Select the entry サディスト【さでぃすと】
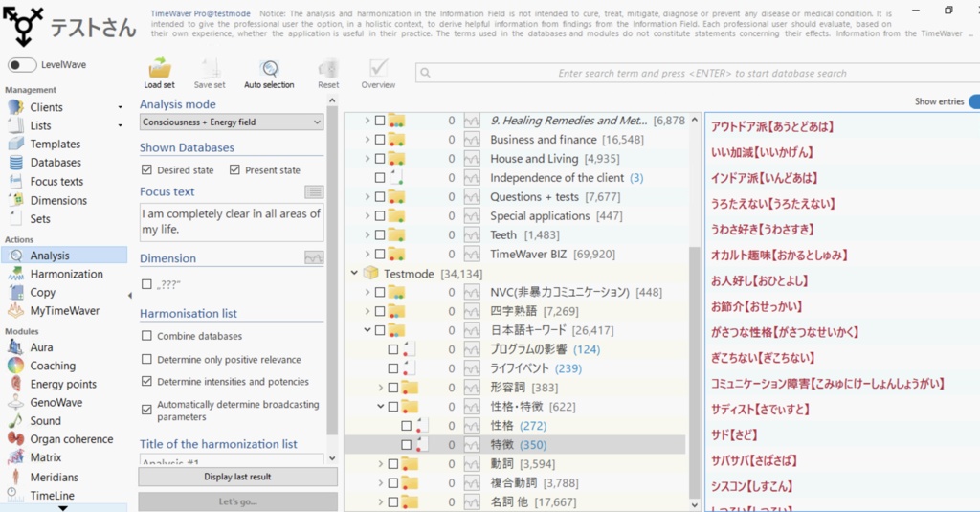Screen dimensions: 980x512 coord(760,410)
